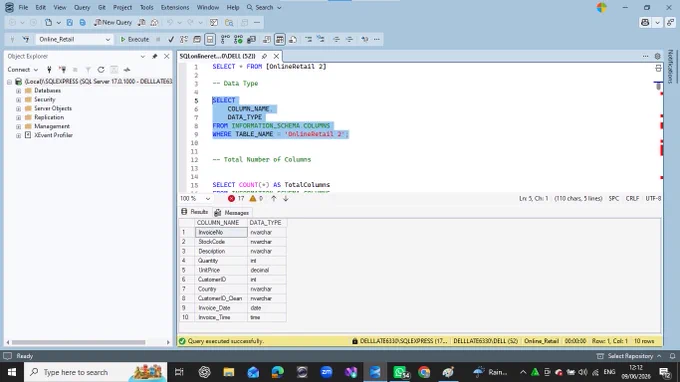Toggle Results to Grid icon
680x382 pixels.
click(x=280, y=39)
